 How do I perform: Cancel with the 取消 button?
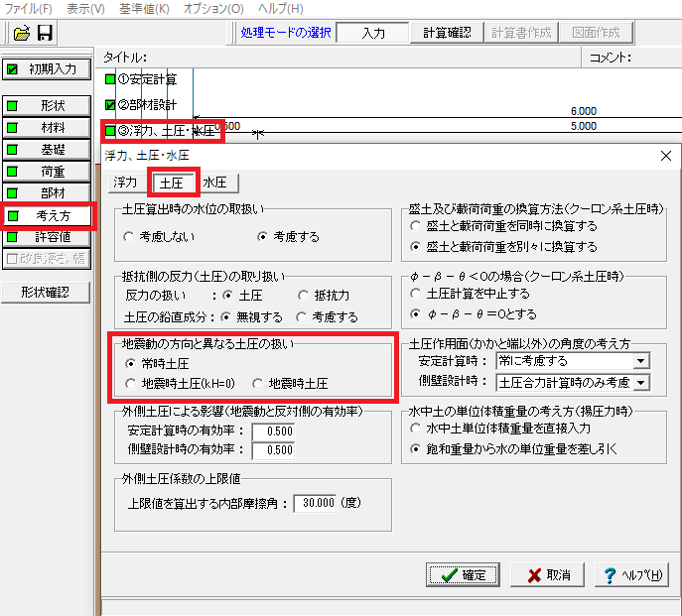[547, 575]
